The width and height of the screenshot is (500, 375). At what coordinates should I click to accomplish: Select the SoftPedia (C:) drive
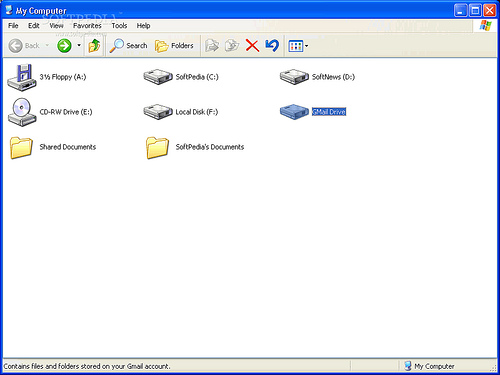(158, 77)
